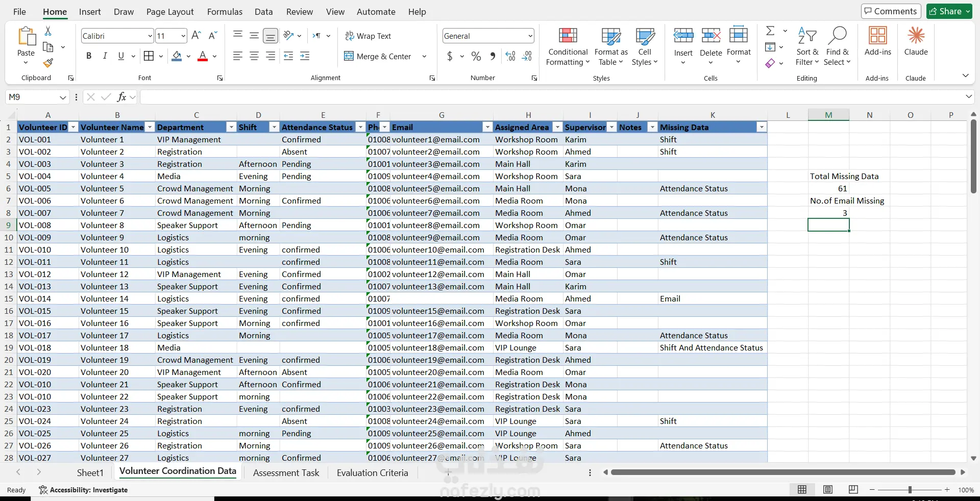This screenshot has height=501, width=980.
Task: Toggle Align Right
Action: click(271, 56)
